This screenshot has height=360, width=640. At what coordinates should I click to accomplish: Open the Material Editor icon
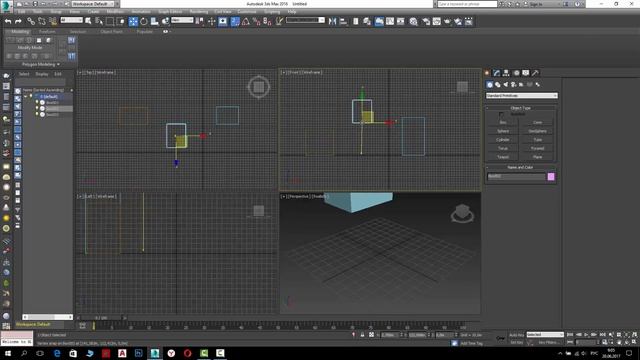(413, 21)
